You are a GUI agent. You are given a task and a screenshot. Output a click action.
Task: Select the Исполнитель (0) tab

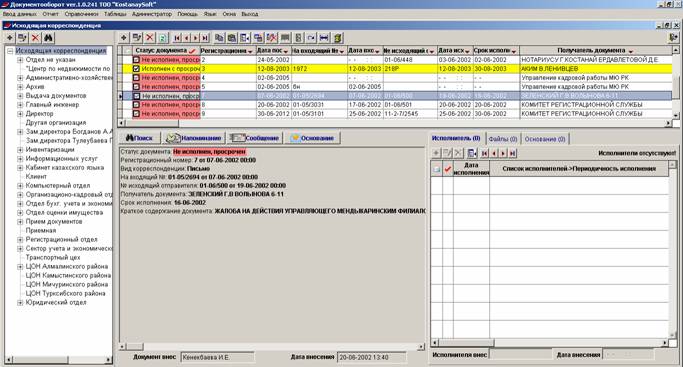pos(456,138)
